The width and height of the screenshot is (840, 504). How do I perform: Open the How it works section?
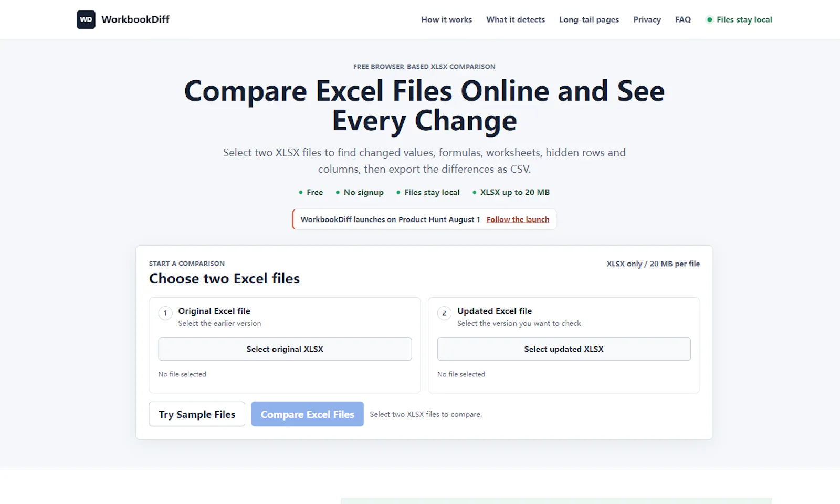coord(446,19)
